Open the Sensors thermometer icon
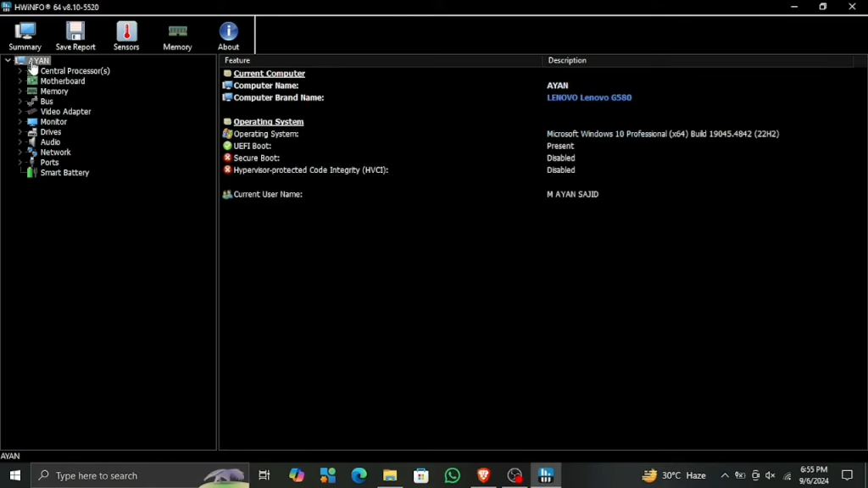This screenshot has height=488, width=868. [126, 36]
